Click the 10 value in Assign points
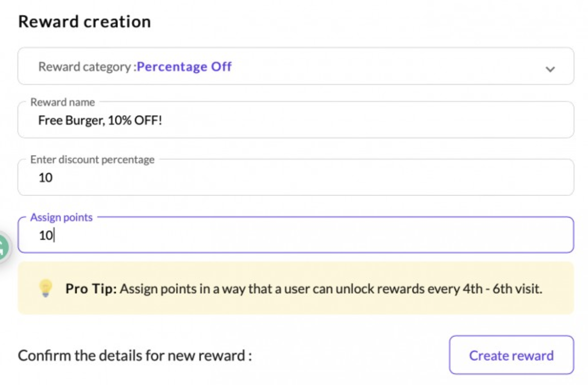 pyautogui.click(x=45, y=235)
